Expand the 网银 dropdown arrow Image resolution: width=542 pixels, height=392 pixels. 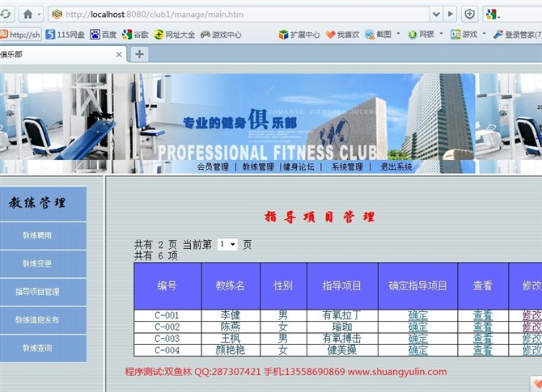click(441, 34)
